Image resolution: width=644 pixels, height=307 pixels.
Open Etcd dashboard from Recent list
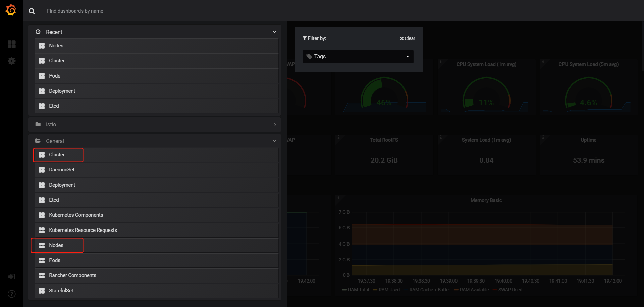coord(157,106)
